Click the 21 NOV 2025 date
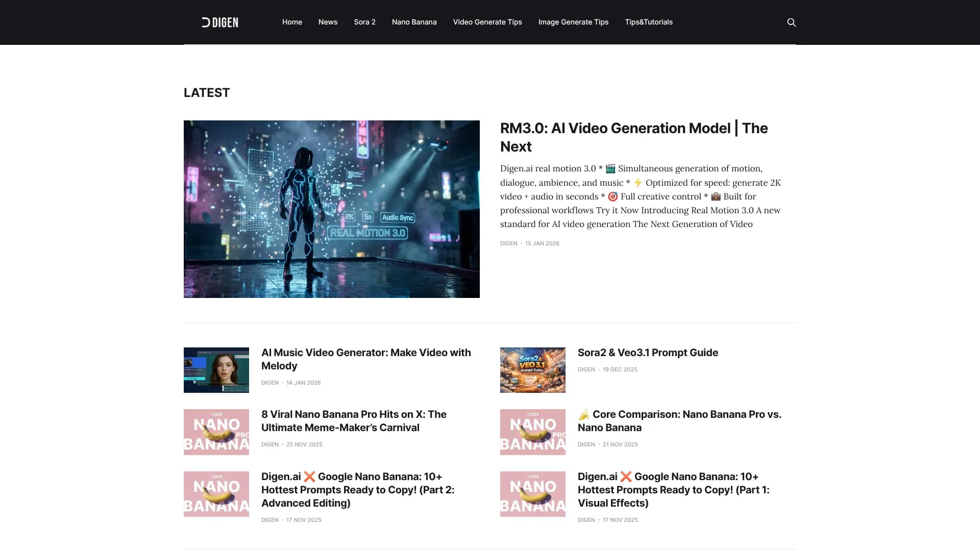 click(x=620, y=444)
